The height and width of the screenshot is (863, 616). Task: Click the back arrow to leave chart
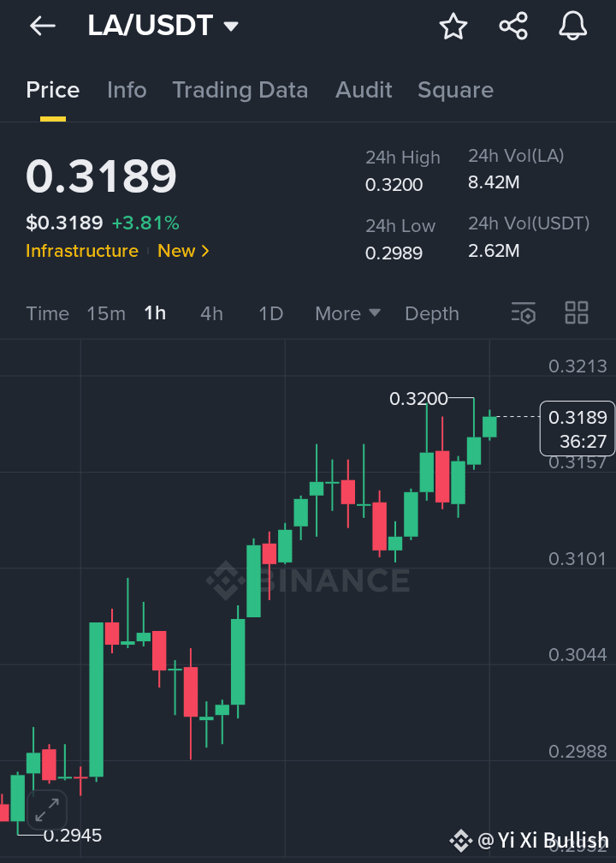pyautogui.click(x=41, y=25)
